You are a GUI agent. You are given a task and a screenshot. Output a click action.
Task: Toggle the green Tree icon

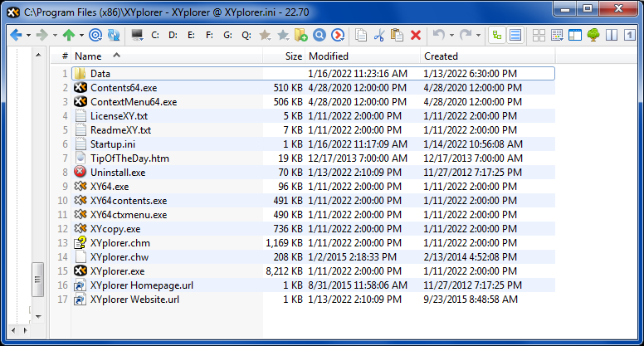[x=593, y=36]
